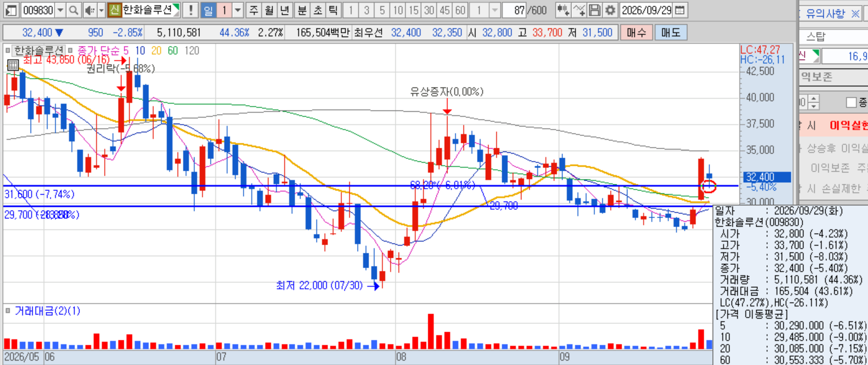Screen dimensions: 868x365
Task: Expand the speaker options dropdown arrow
Action: point(101,10)
